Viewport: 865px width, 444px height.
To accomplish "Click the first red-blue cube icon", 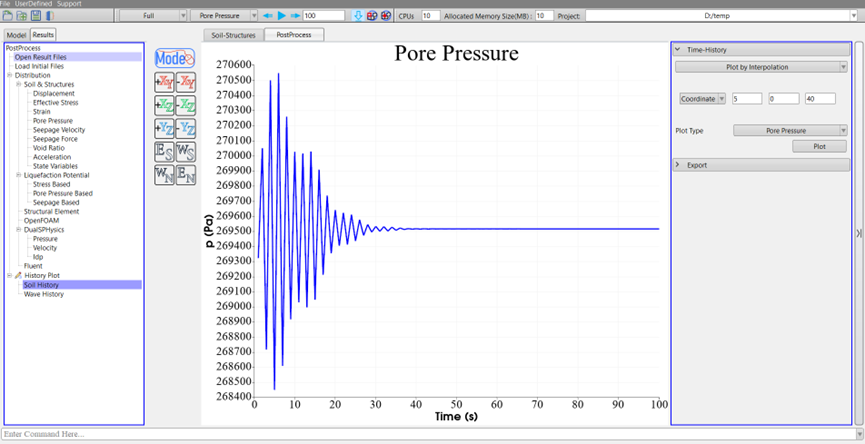I will pyautogui.click(x=372, y=16).
